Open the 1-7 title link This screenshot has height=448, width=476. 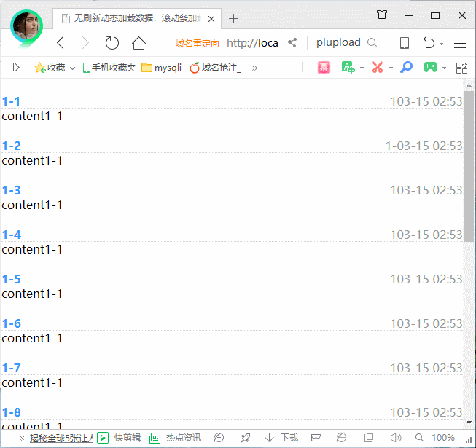11,368
